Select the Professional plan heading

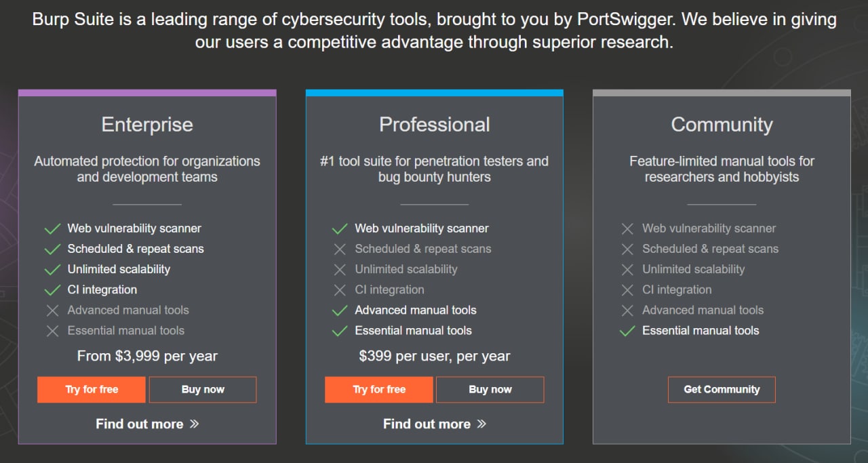[435, 125]
